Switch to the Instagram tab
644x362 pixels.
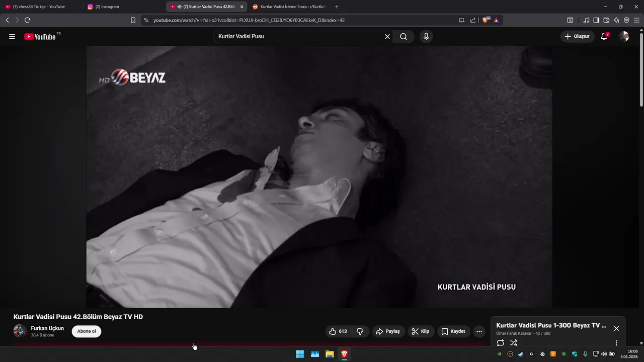123,7
